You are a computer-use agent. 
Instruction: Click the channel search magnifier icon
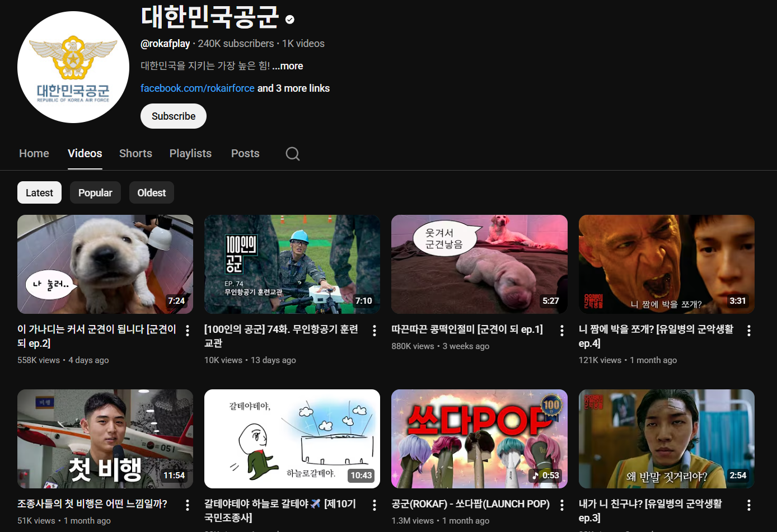point(293,154)
